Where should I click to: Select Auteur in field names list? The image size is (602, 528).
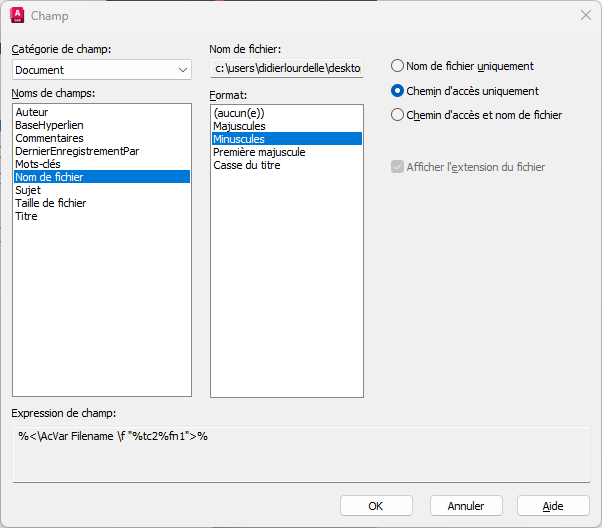point(102,112)
